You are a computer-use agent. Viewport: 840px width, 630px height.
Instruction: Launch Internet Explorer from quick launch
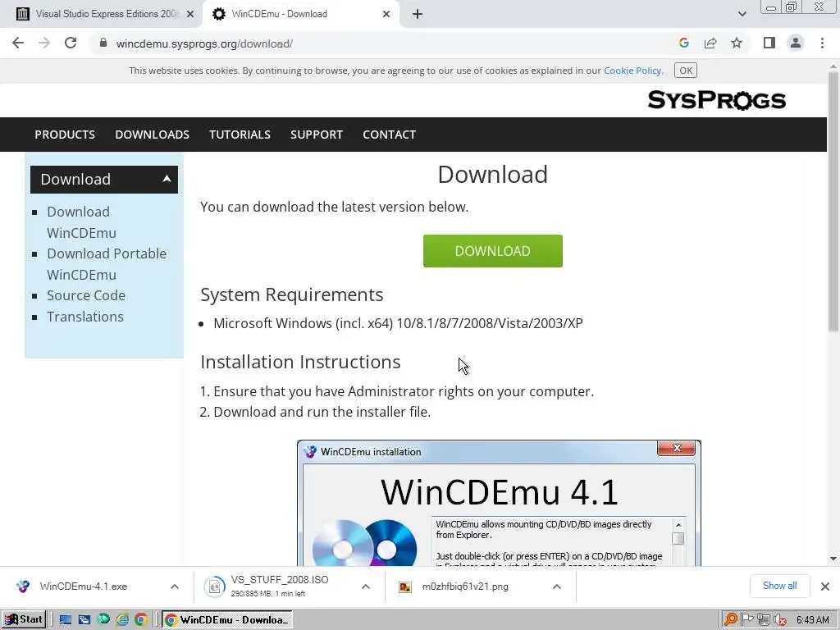(x=122, y=620)
